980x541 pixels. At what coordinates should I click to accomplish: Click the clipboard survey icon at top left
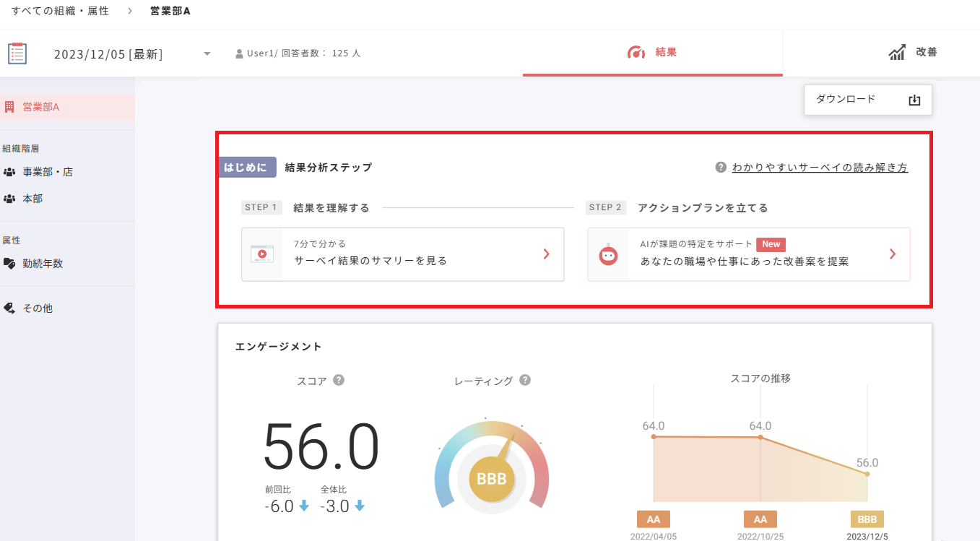pyautogui.click(x=17, y=52)
